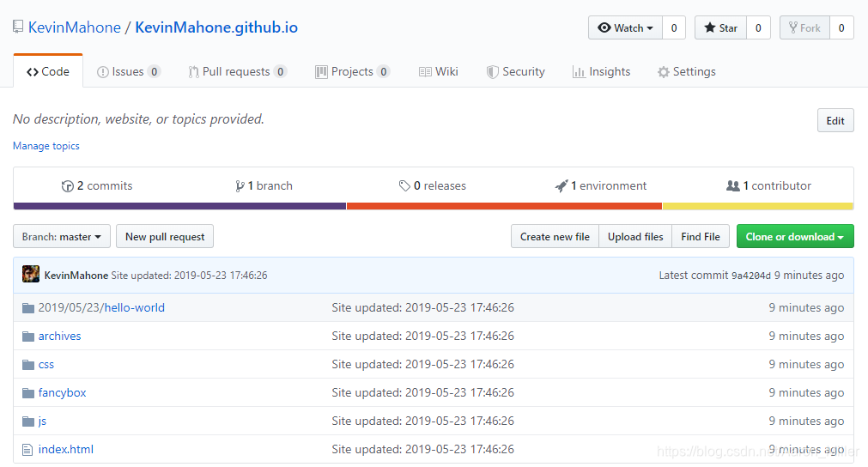Image resolution: width=868 pixels, height=467 pixels.
Task: Click the Settings gear icon
Action: pos(663,72)
